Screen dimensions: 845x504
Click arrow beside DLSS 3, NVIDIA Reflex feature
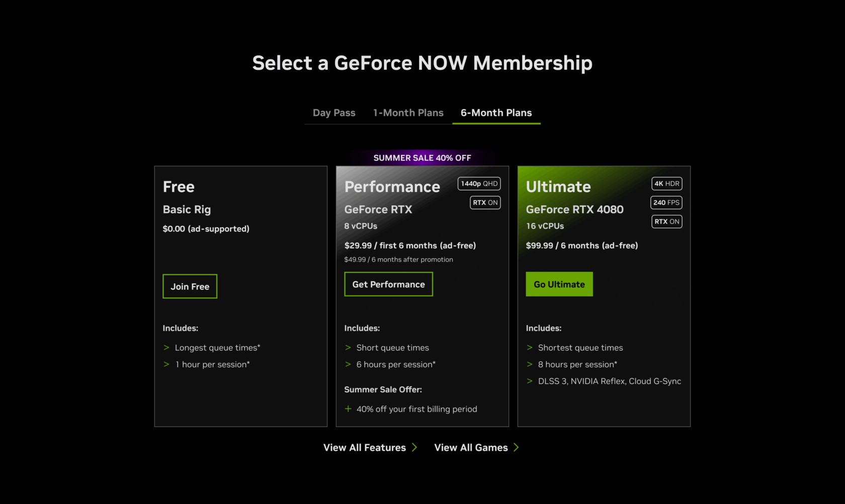point(530,381)
